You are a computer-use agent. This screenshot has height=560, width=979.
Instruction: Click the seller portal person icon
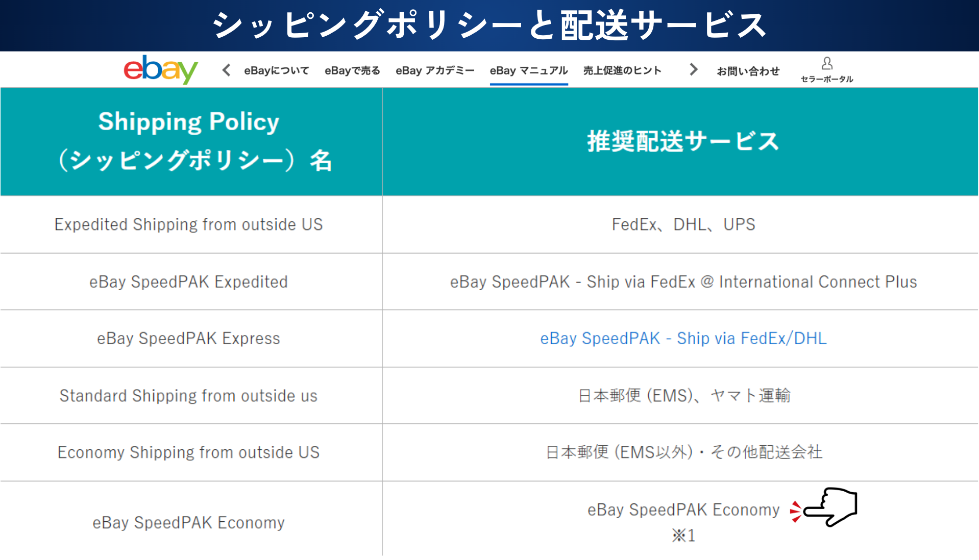[827, 64]
